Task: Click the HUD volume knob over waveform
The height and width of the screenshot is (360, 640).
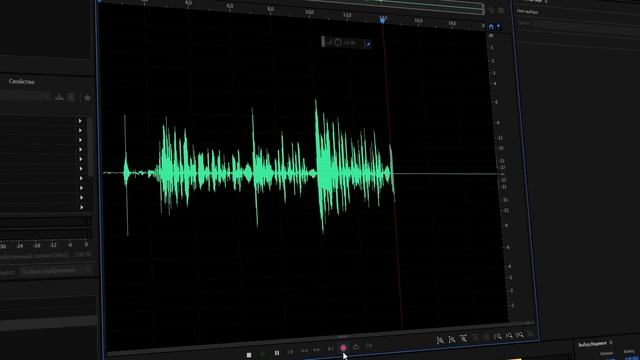Action: coord(338,42)
